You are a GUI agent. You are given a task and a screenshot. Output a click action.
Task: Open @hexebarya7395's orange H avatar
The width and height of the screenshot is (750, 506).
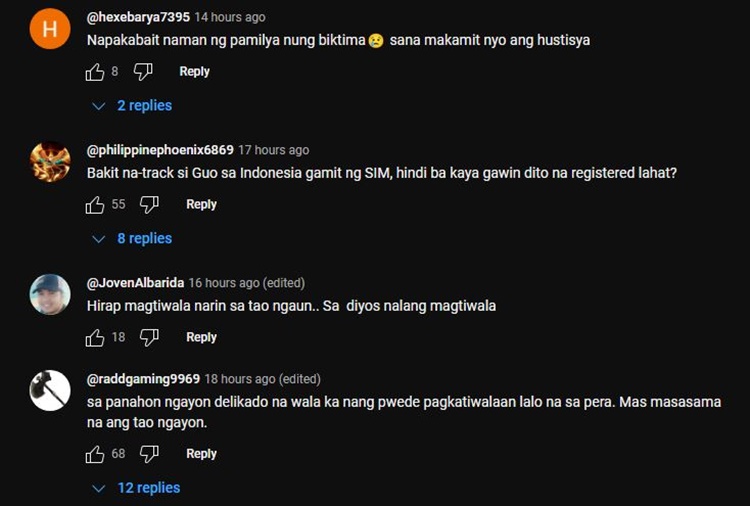coord(50,29)
